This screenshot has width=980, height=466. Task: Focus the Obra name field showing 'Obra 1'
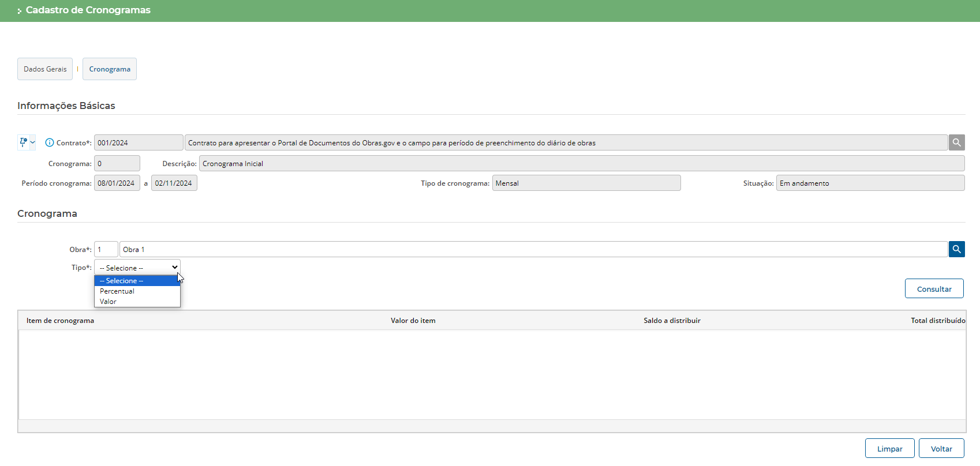point(533,249)
